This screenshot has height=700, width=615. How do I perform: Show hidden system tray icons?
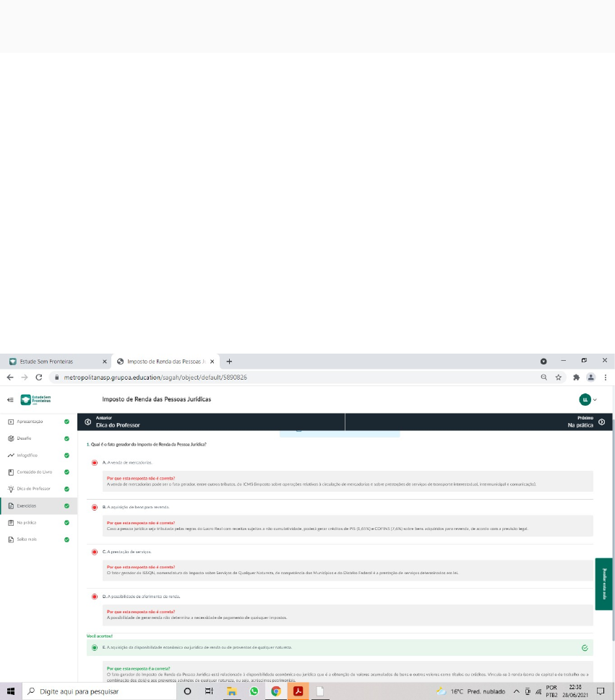(517, 691)
